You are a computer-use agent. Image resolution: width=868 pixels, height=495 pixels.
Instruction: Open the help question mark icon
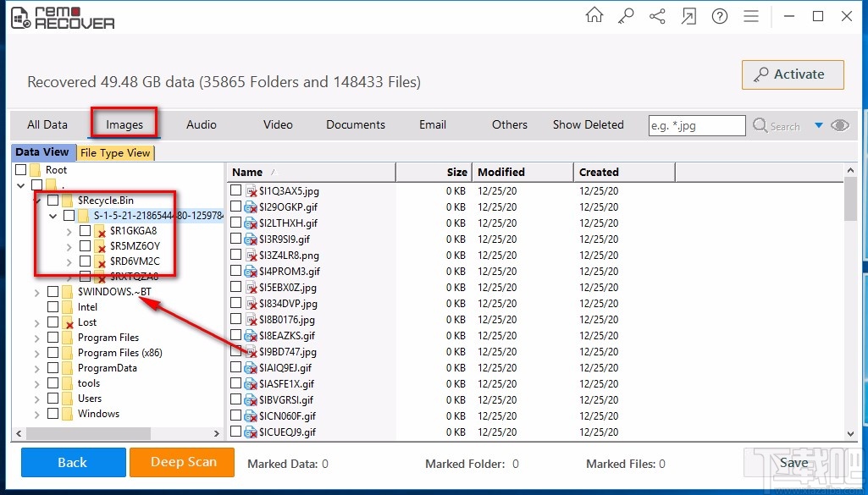point(719,15)
